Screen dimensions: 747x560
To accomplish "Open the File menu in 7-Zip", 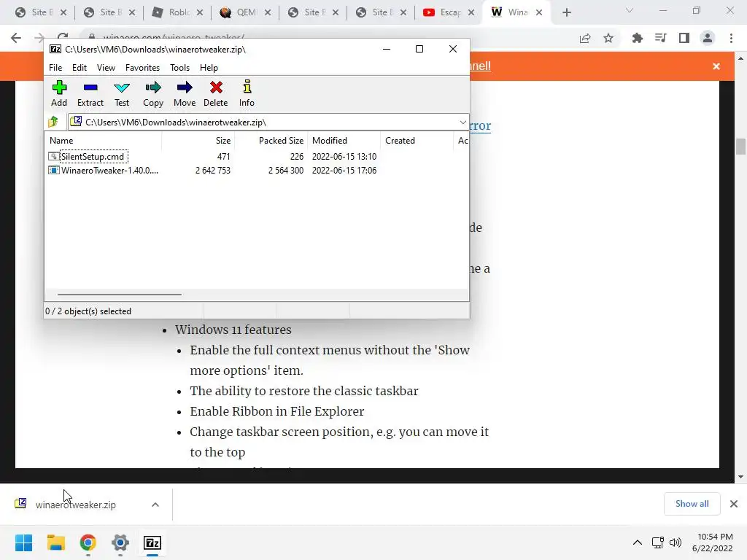I will pos(55,68).
